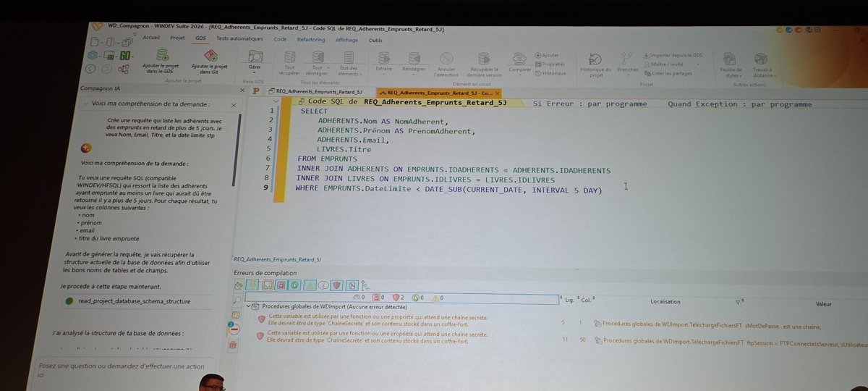Click the GO run project button
This screenshot has width=868, height=391.
pyautogui.click(x=126, y=55)
